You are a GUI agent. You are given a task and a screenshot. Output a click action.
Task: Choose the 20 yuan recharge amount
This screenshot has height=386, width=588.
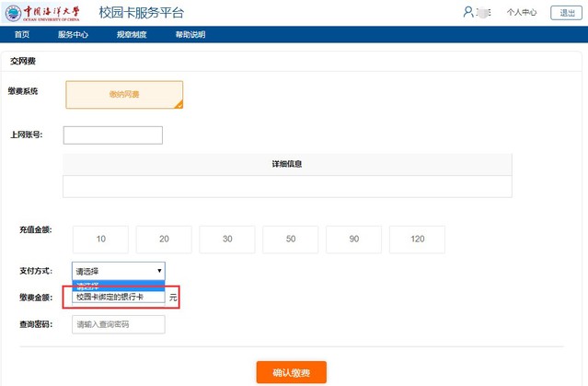(164, 240)
